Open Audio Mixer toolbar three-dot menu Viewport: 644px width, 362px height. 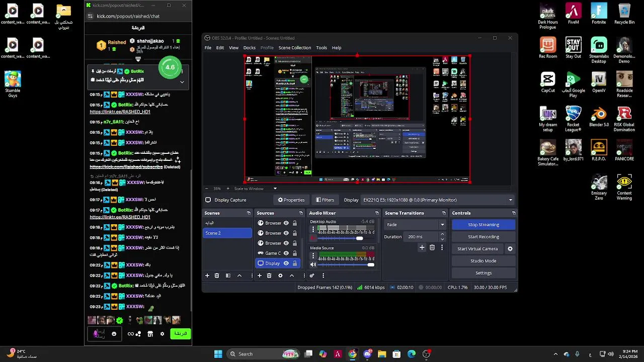[x=323, y=276]
